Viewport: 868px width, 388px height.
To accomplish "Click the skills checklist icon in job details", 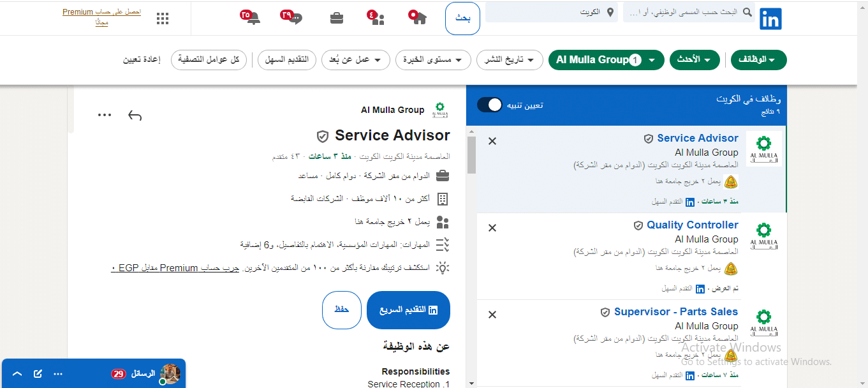I will [x=443, y=244].
